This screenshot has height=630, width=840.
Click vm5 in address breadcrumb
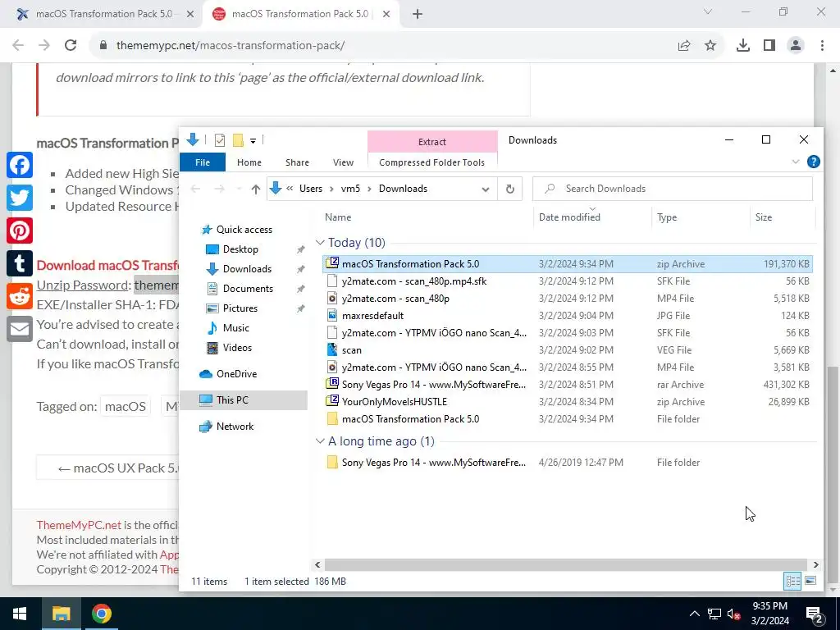pyautogui.click(x=350, y=189)
